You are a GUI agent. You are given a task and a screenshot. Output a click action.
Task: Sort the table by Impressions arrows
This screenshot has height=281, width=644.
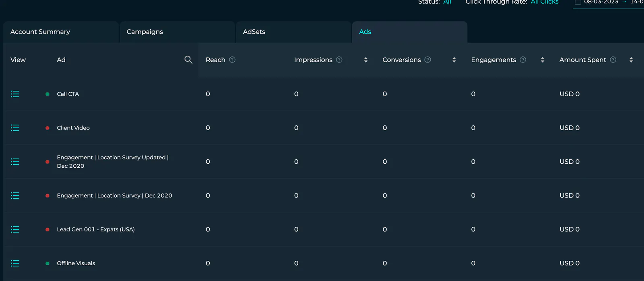coord(365,60)
